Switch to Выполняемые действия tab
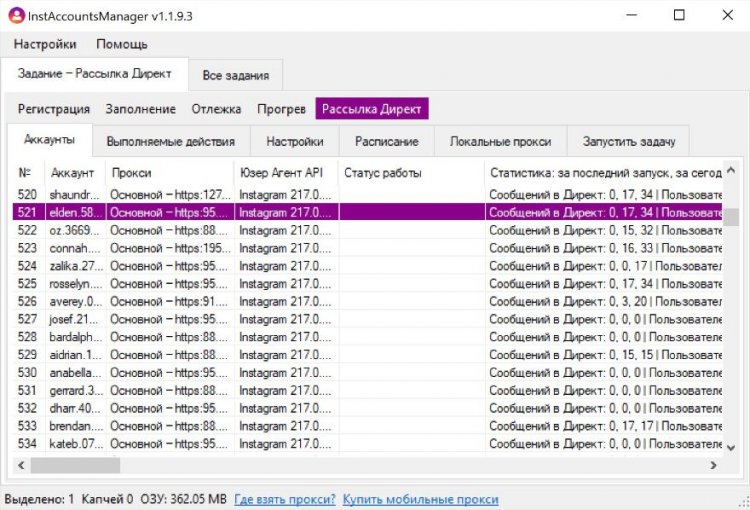750x510 pixels. pyautogui.click(x=170, y=142)
